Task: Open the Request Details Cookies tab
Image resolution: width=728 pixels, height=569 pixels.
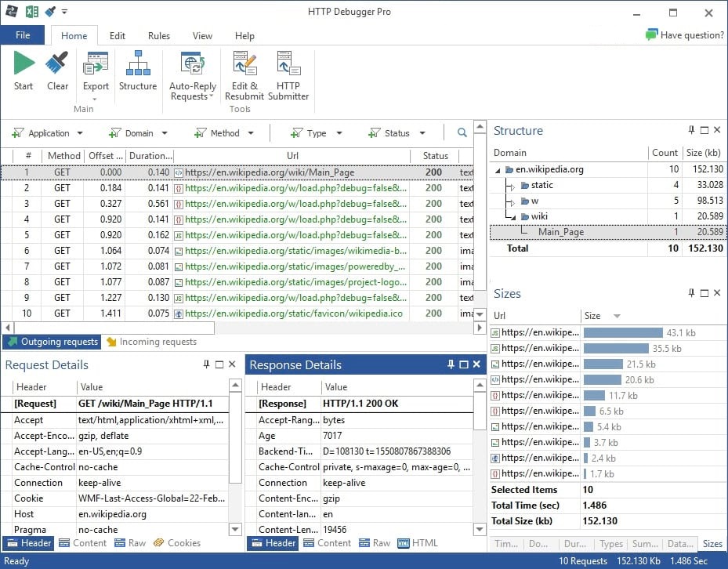Action: click(177, 543)
